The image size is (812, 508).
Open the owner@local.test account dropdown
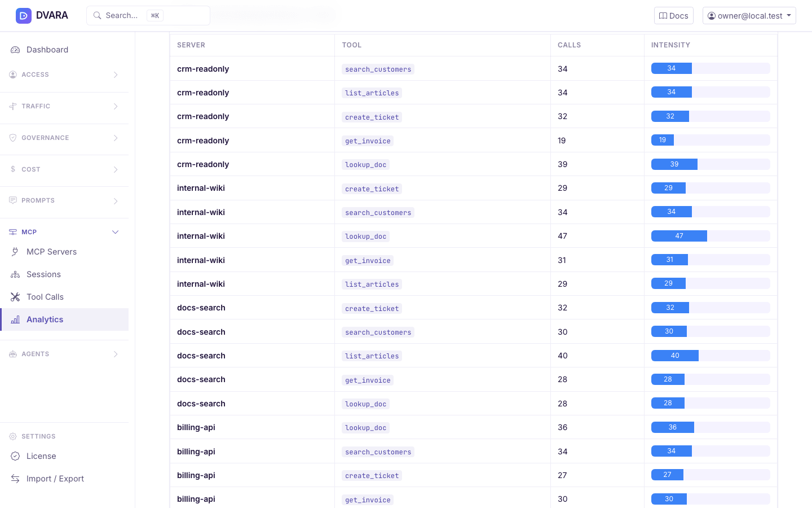[x=749, y=16]
